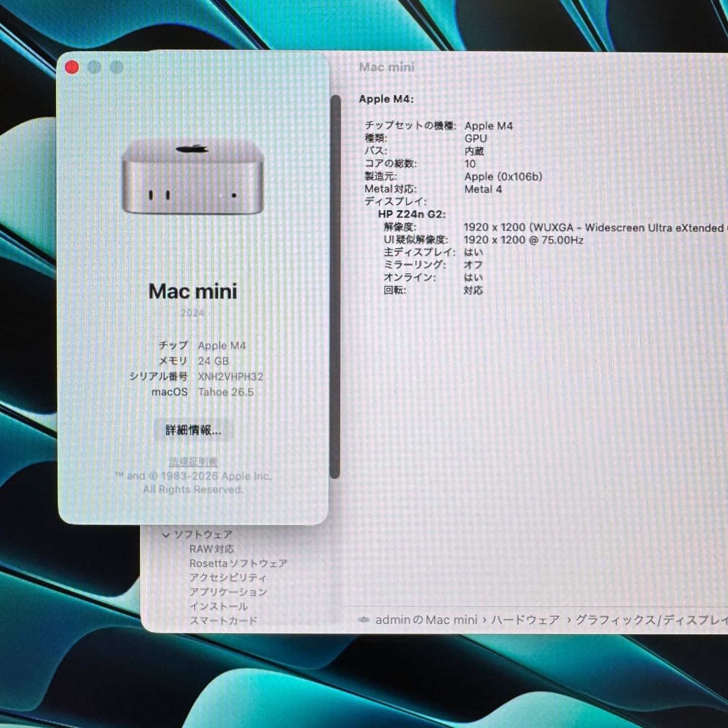Open the 法規証明書 link
This screenshot has width=728, height=728.
(193, 462)
